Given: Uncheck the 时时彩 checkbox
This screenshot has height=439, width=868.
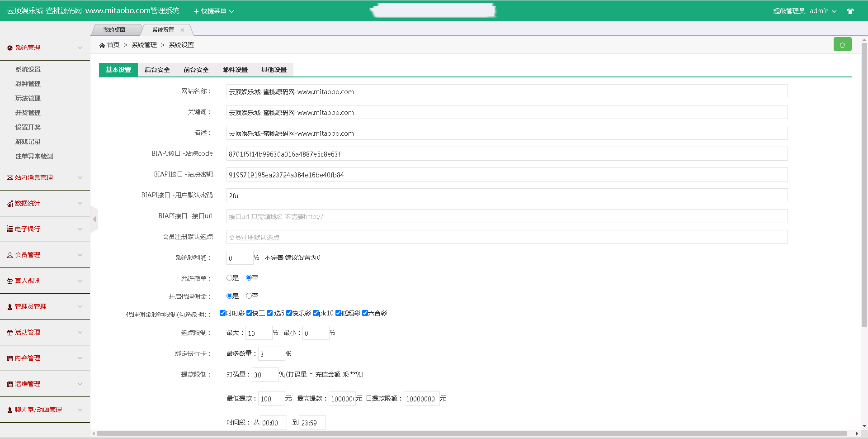Looking at the screenshot, I should (222, 313).
